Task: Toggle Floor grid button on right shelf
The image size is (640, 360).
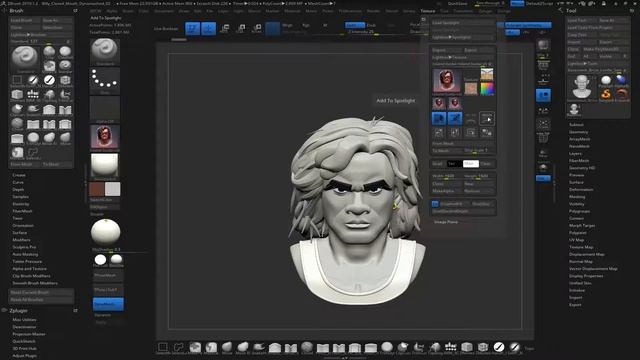Action: click(x=543, y=80)
